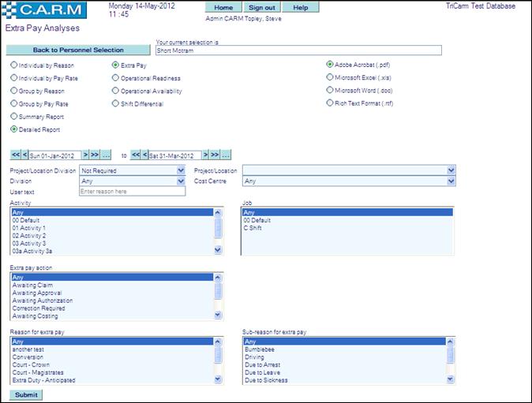The width and height of the screenshot is (532, 403).
Task: Jump end date back with double-left arrow
Action: pos(135,155)
